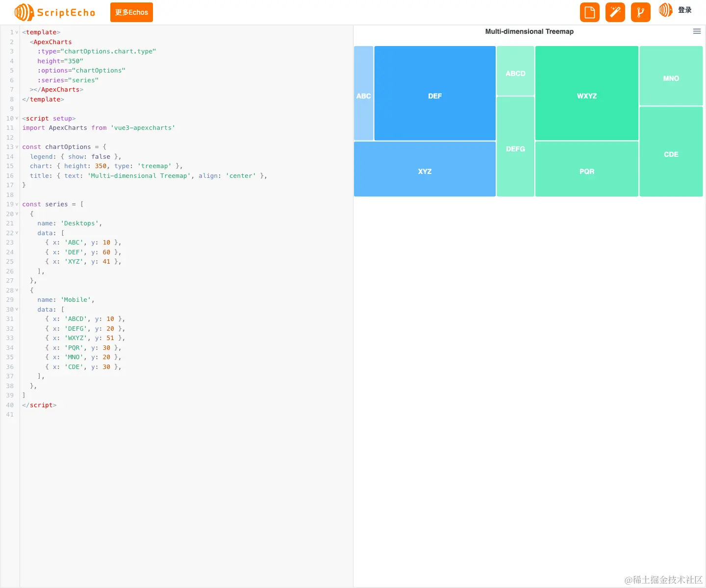Open the chart hamburger menu icon
The width and height of the screenshot is (706, 588).
pos(697,31)
